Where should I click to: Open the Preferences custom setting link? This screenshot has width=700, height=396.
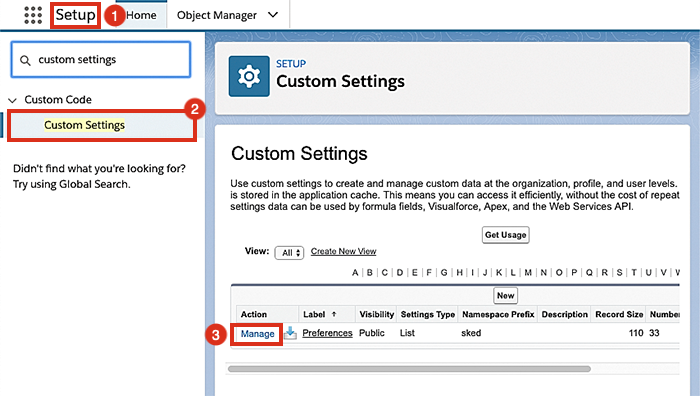[x=327, y=333]
